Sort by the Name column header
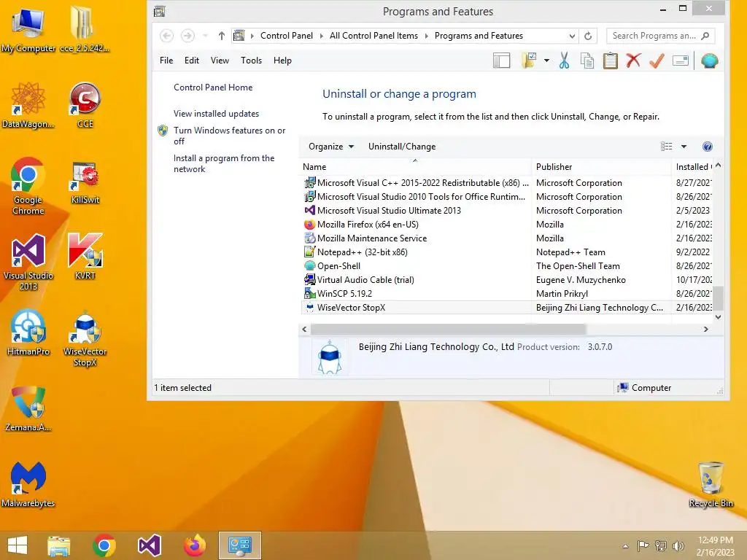 [415, 167]
